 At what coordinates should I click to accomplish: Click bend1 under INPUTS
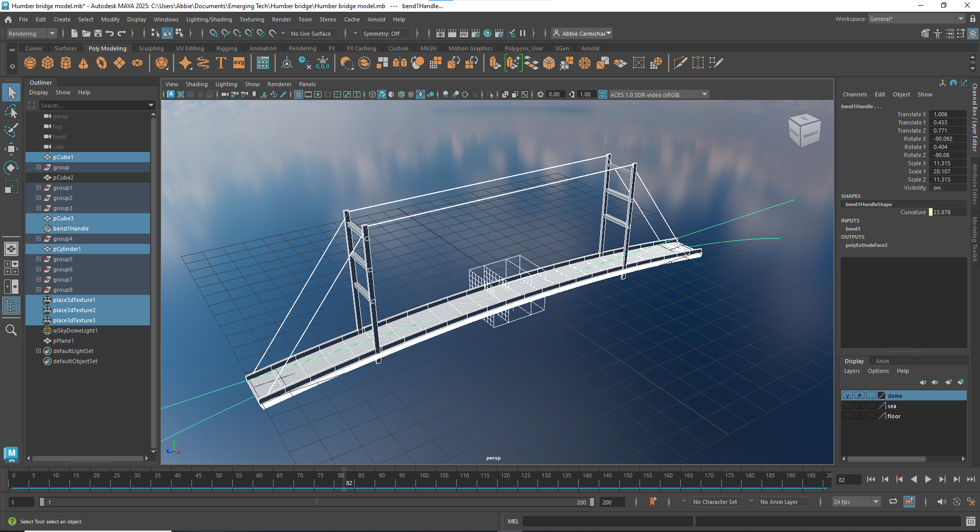[x=853, y=229]
